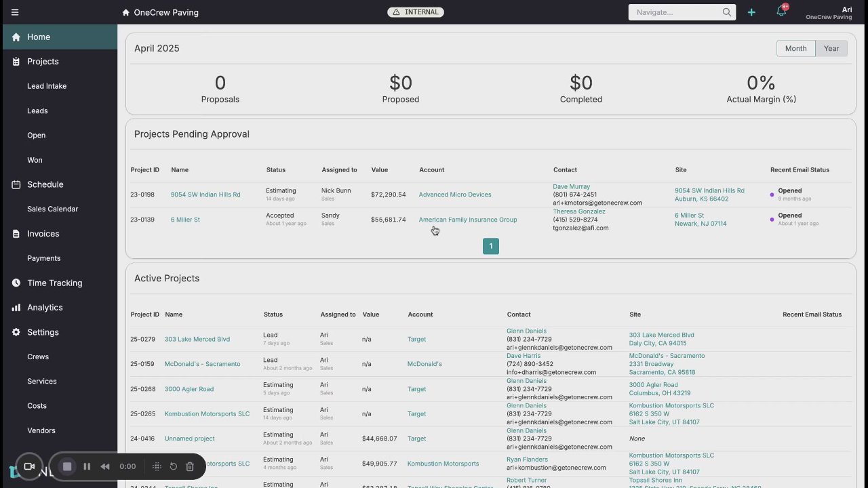Go to Payments
This screenshot has height=488, width=868.
click(x=44, y=258)
